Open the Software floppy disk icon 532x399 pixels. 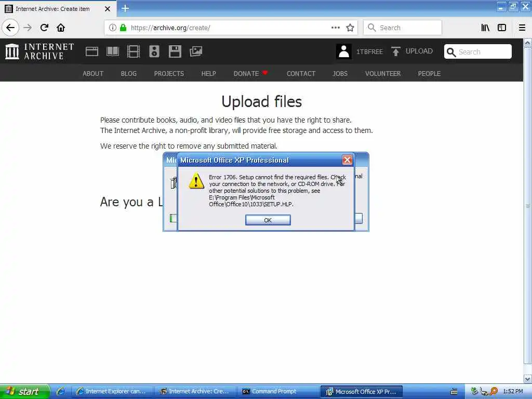(175, 51)
